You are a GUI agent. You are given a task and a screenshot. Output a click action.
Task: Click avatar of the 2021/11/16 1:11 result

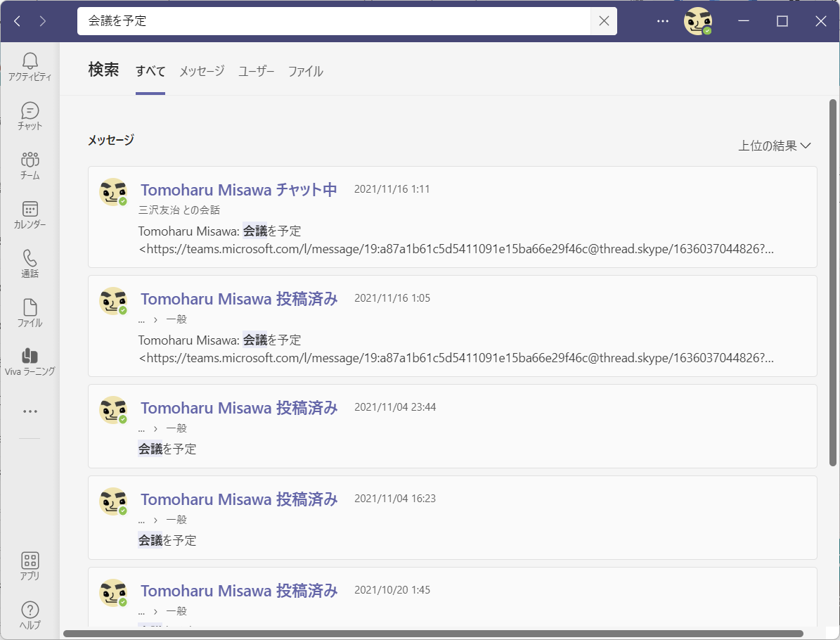[114, 192]
